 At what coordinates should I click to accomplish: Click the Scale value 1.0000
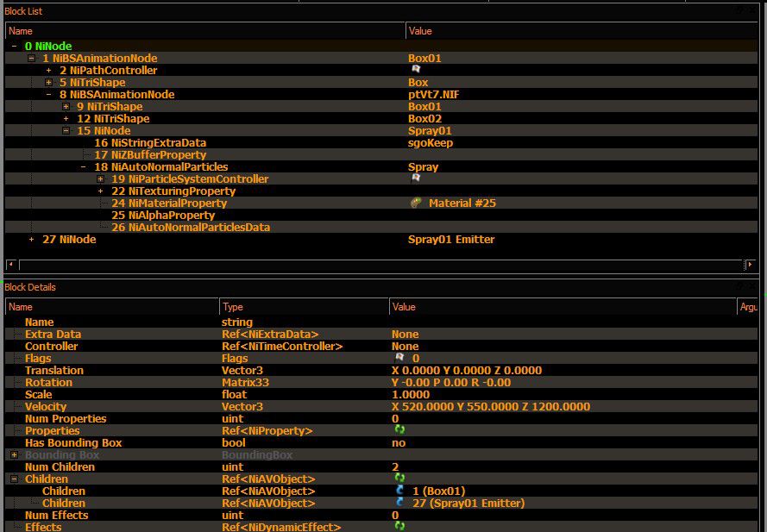click(x=411, y=394)
